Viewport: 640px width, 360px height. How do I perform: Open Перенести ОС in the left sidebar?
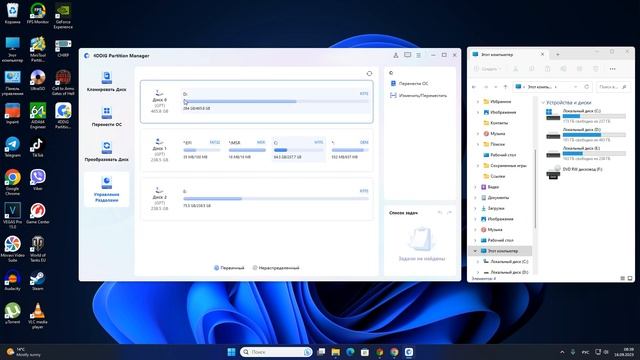(107, 116)
